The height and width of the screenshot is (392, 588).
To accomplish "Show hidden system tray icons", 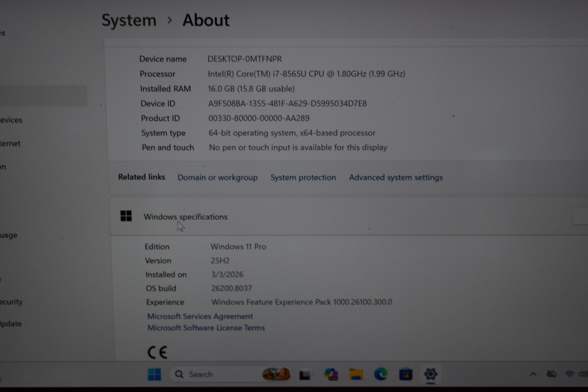I will pos(533,374).
